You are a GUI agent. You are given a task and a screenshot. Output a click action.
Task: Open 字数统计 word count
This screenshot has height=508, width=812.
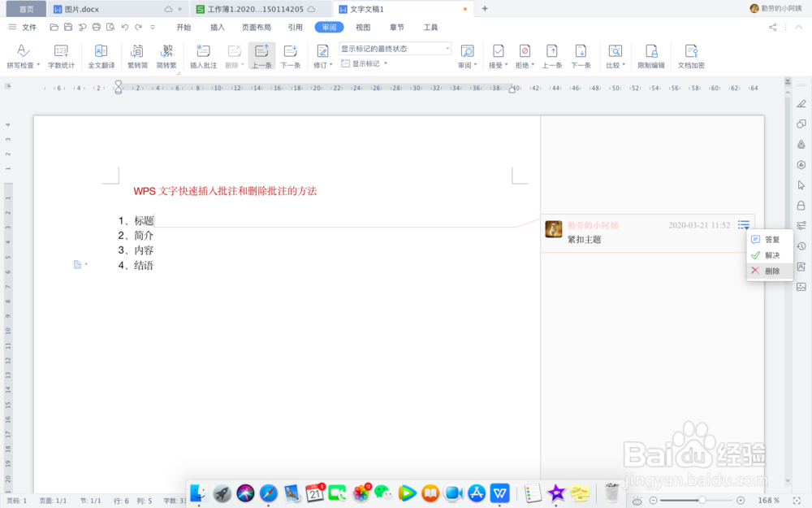coord(62,55)
